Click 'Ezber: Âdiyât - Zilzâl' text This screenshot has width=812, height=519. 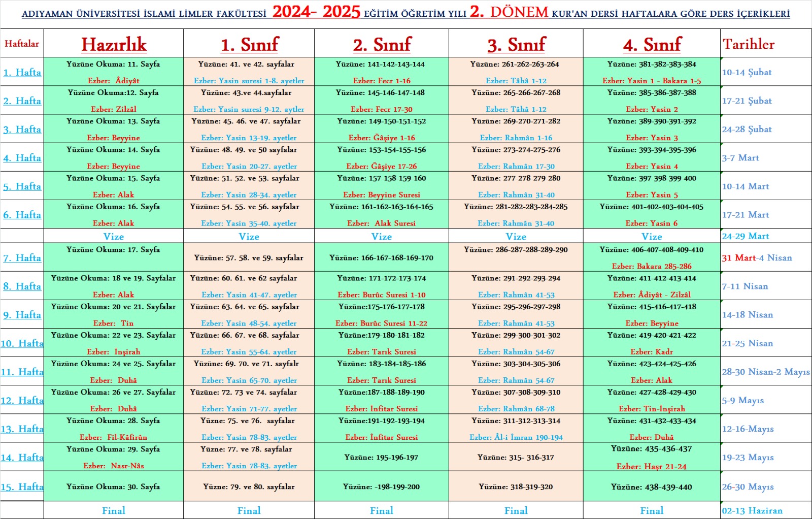point(652,295)
